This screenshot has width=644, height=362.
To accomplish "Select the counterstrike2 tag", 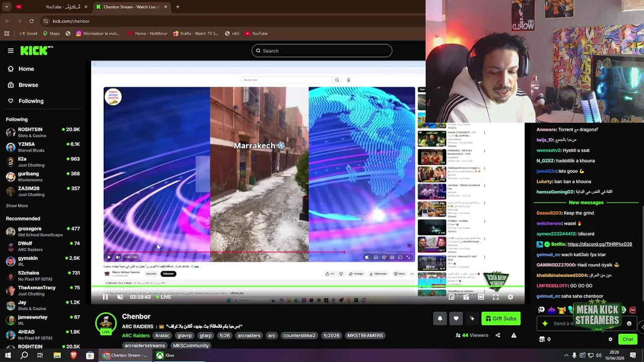I will [299, 335].
